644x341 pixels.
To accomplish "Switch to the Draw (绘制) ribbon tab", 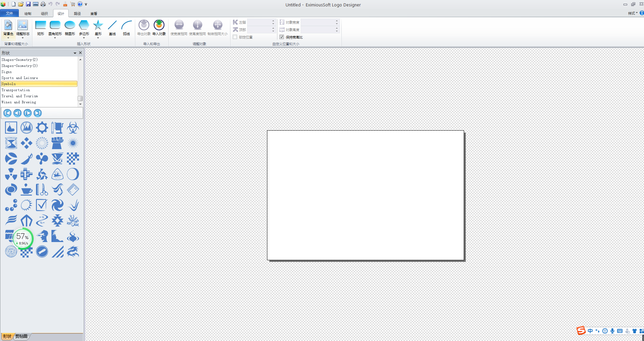I will [x=28, y=13].
